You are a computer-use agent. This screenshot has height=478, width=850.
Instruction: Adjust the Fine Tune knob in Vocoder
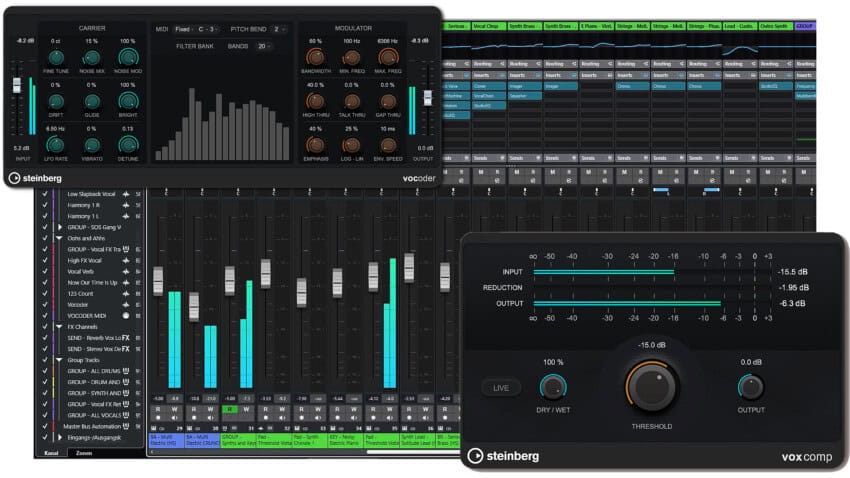coord(56,57)
